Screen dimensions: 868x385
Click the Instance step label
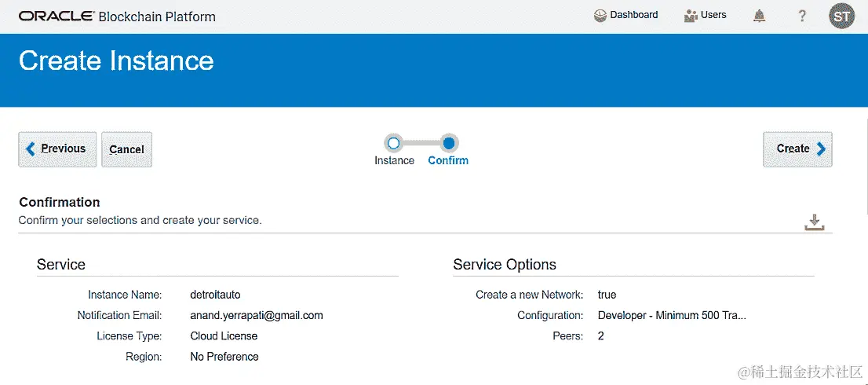click(x=394, y=160)
